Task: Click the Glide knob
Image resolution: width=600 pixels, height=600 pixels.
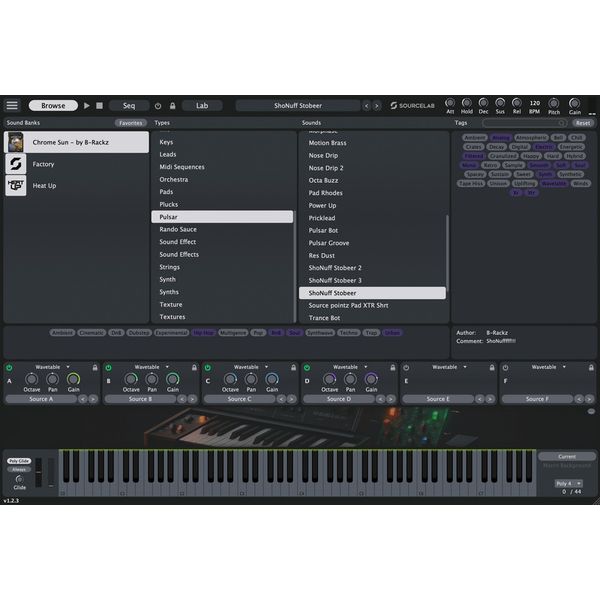Action: [x=19, y=479]
